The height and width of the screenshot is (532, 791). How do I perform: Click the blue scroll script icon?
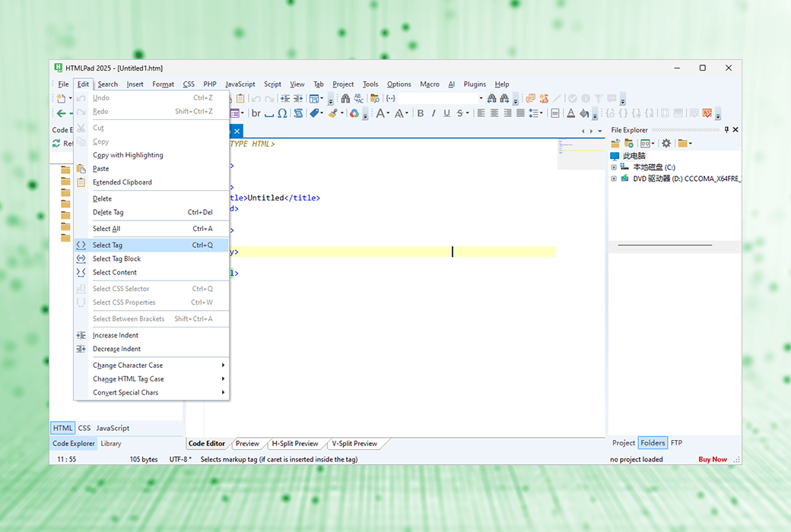pyautogui.click(x=299, y=113)
